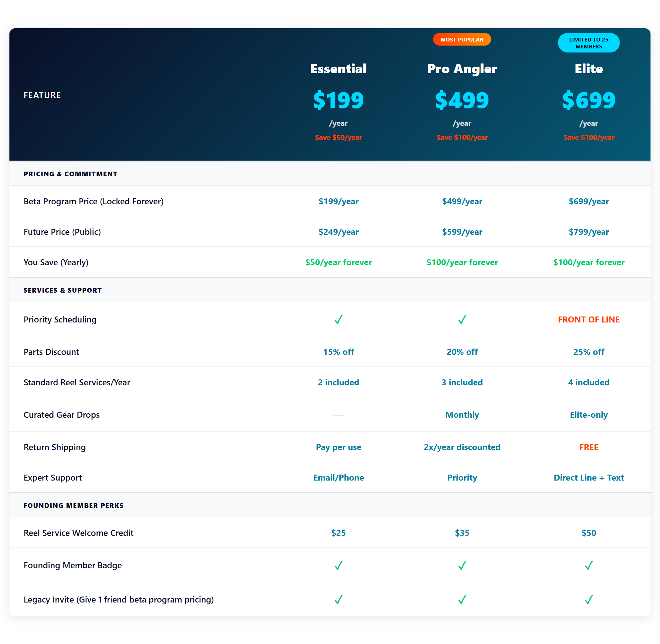Click Essential Priority Scheduling checkmark
Viewport: 660px width, 644px height.
(338, 320)
